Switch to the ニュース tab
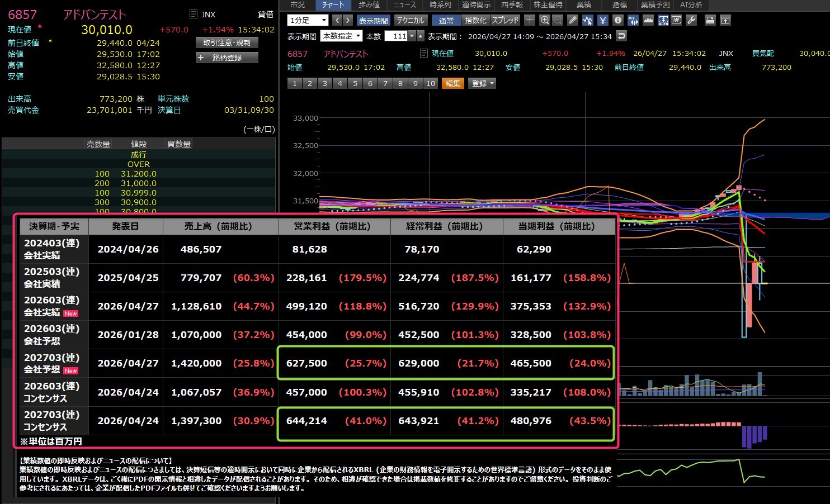The height and width of the screenshot is (504, 830). (404, 4)
